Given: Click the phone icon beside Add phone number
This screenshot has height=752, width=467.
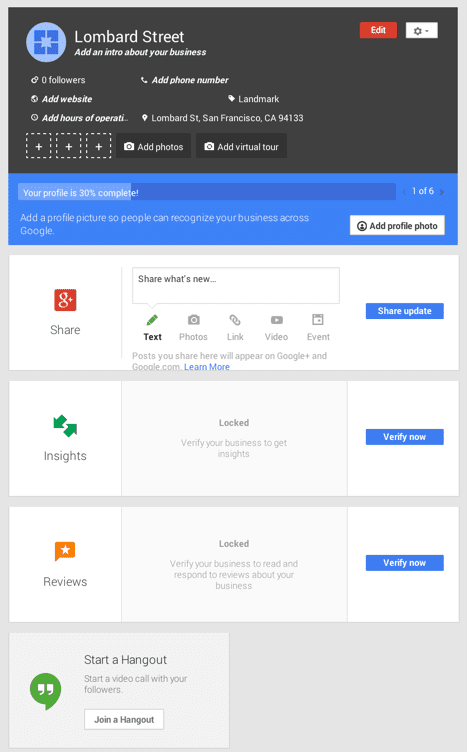Looking at the screenshot, I should [144, 80].
